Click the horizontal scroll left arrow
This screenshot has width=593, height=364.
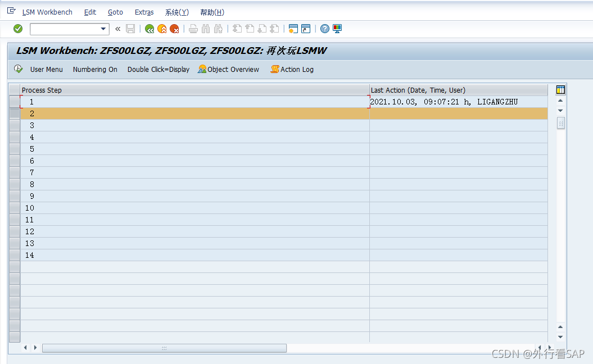[x=25, y=347]
